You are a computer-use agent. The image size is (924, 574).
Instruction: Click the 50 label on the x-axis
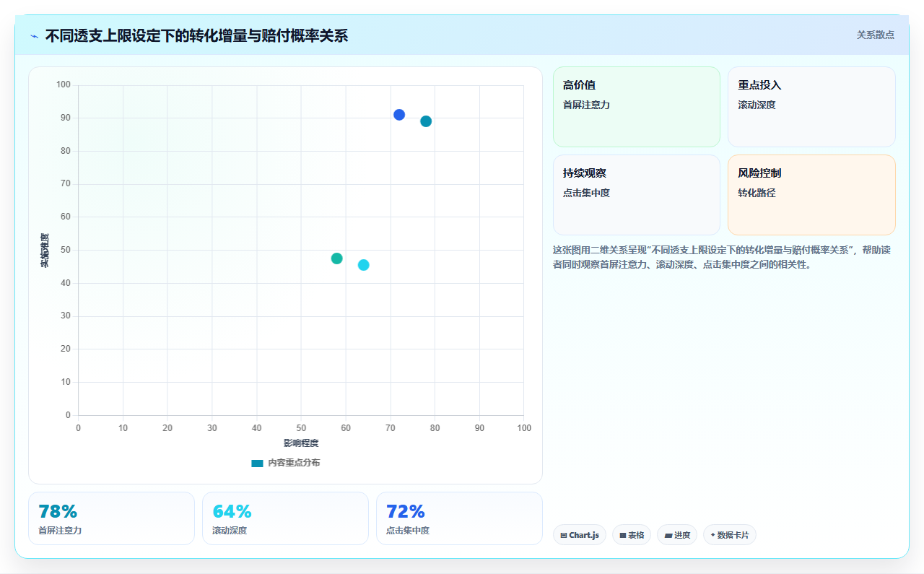coord(301,428)
